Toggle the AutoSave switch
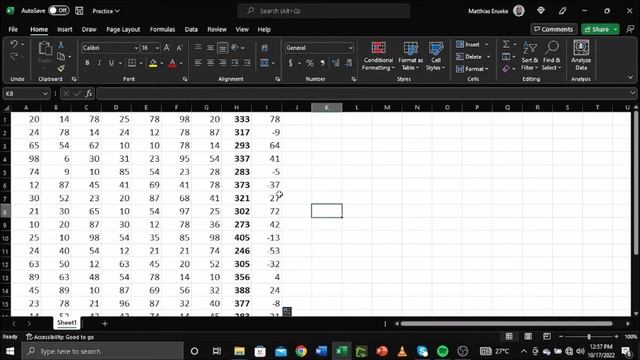Viewport: 640px width, 360px height. coord(58,11)
